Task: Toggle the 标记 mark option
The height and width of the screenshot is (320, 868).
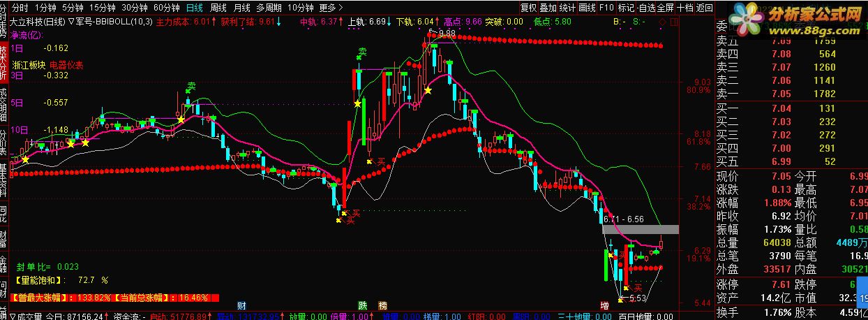Action: pyautogui.click(x=626, y=8)
